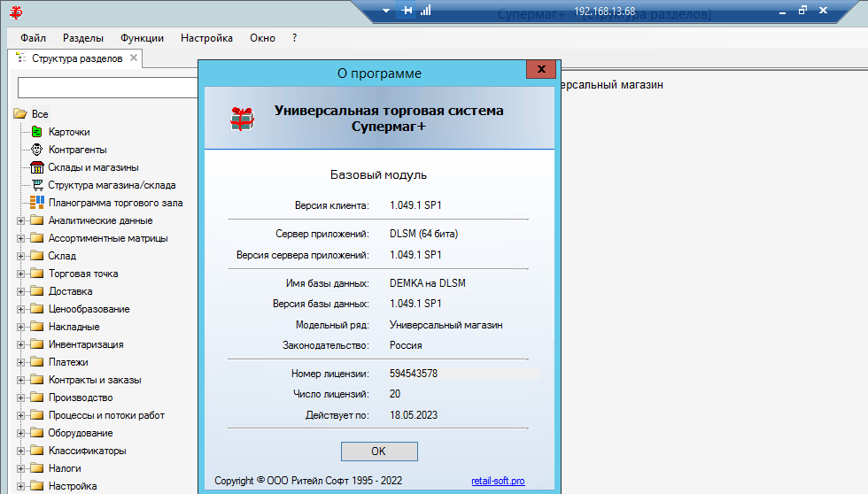Open the ? help menu
868x494 pixels.
pyautogui.click(x=294, y=38)
